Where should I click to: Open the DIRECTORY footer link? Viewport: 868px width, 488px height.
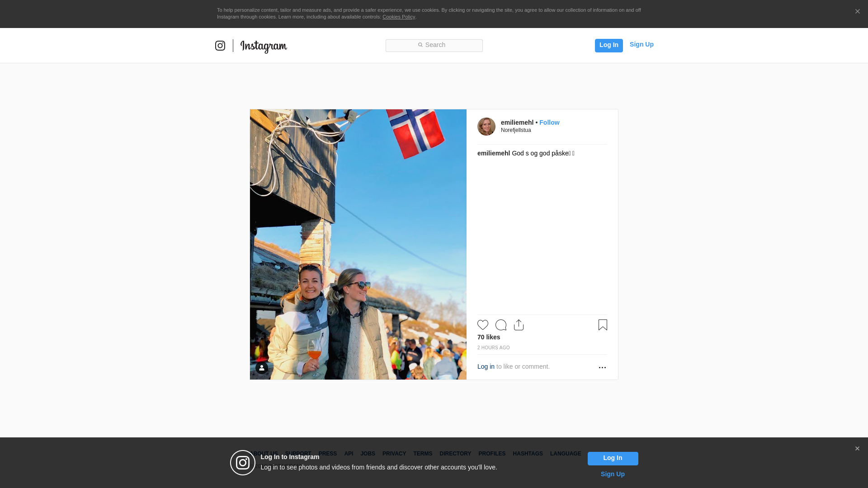pyautogui.click(x=455, y=454)
